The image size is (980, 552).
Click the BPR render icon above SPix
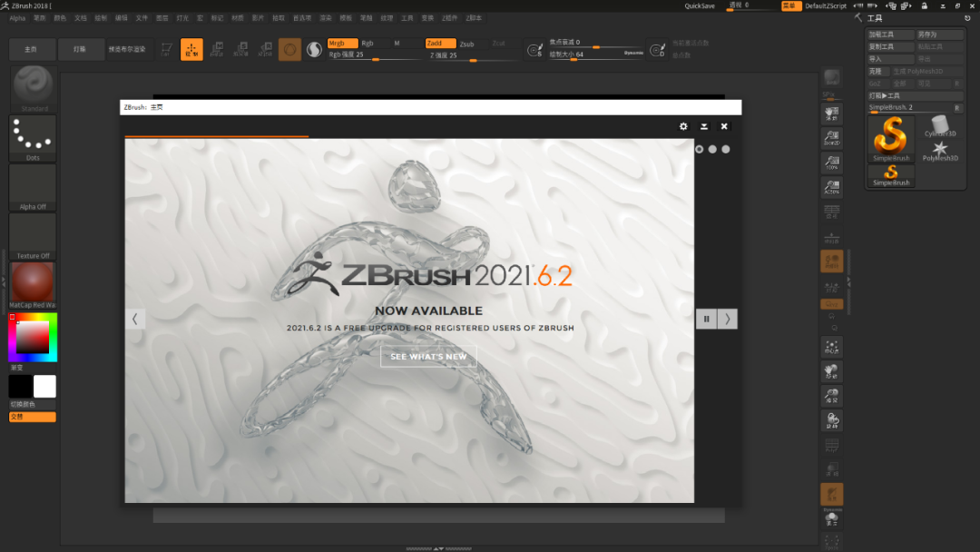pyautogui.click(x=831, y=77)
